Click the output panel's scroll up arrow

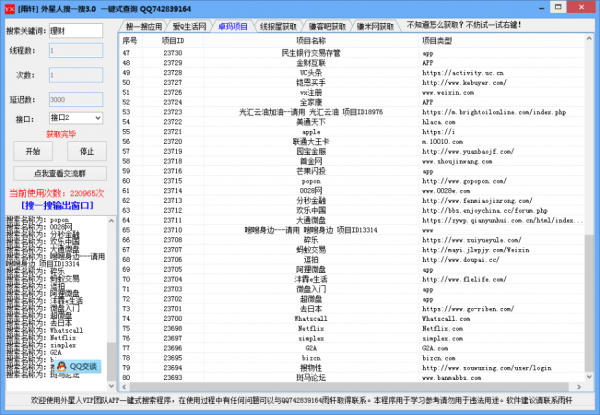click(111, 221)
